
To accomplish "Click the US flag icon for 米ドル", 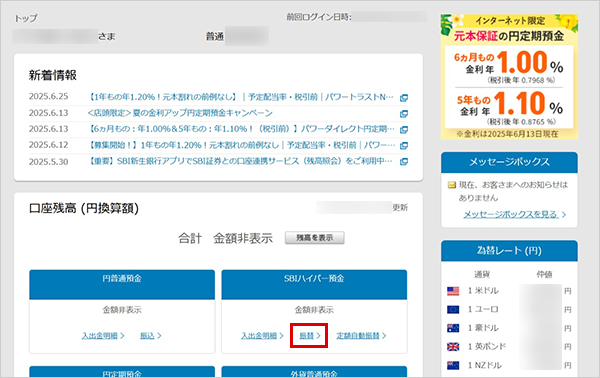I will pos(453,291).
